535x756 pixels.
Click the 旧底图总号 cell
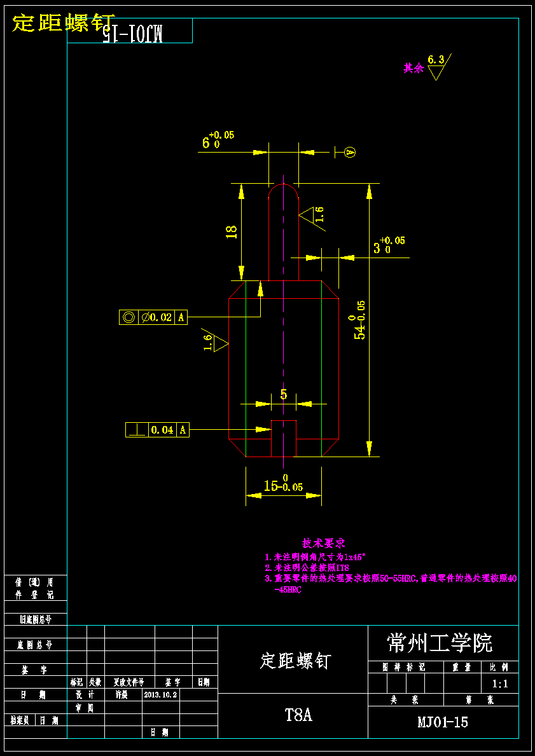[36, 619]
